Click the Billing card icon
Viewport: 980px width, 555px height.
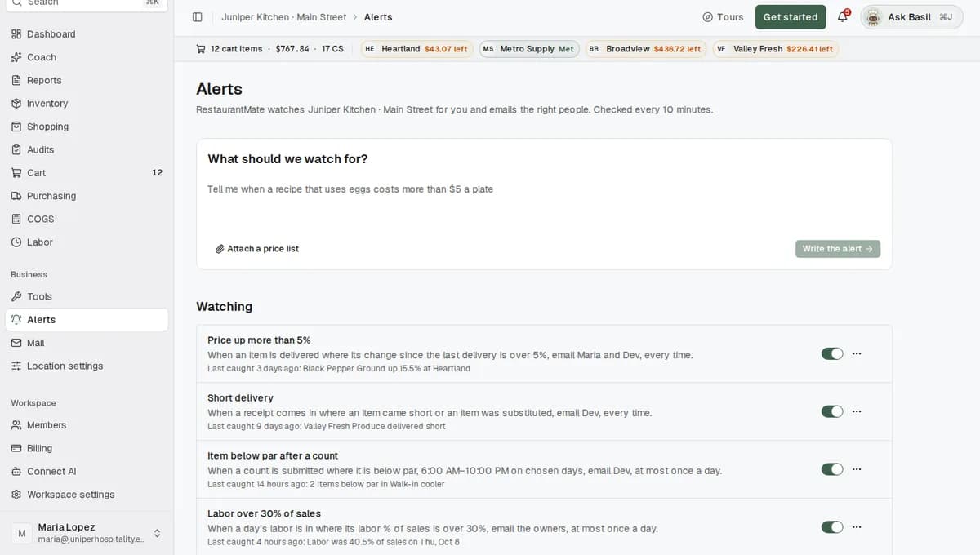coord(16,448)
